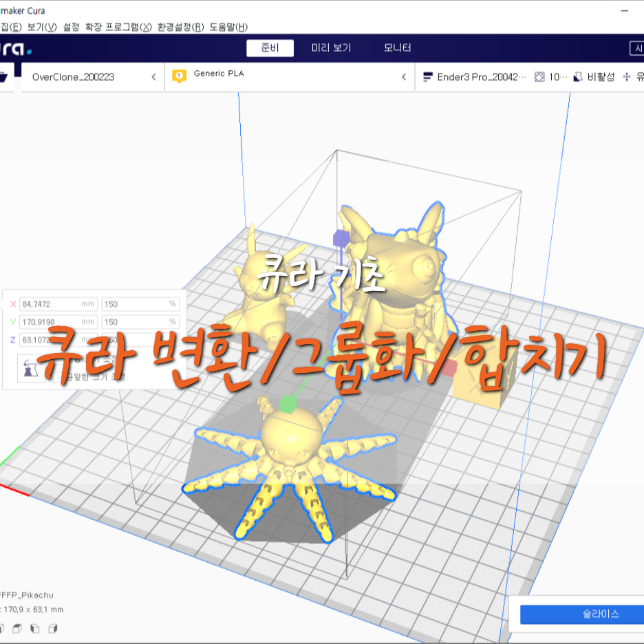Image resolution: width=644 pixels, height=644 pixels.
Task: Click the red X-axis scale handle
Action: [449, 368]
